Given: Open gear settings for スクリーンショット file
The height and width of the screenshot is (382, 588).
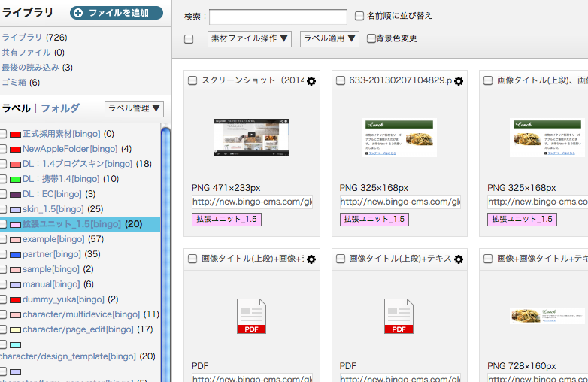Looking at the screenshot, I should [311, 81].
